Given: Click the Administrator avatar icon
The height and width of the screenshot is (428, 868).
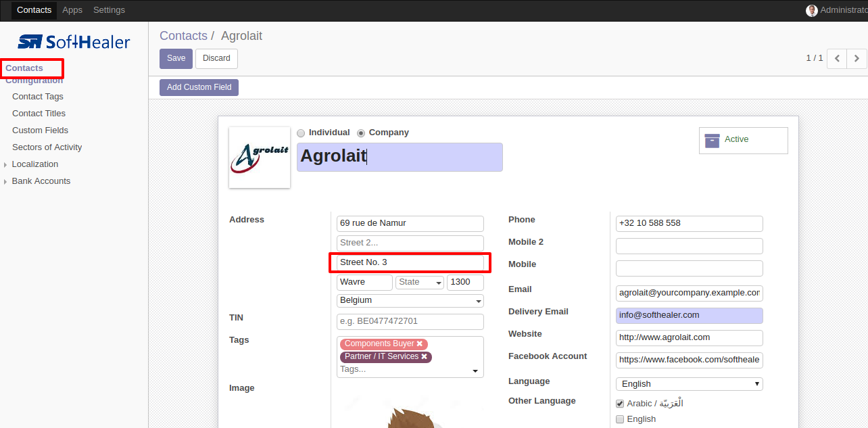Looking at the screenshot, I should pyautogui.click(x=812, y=10).
